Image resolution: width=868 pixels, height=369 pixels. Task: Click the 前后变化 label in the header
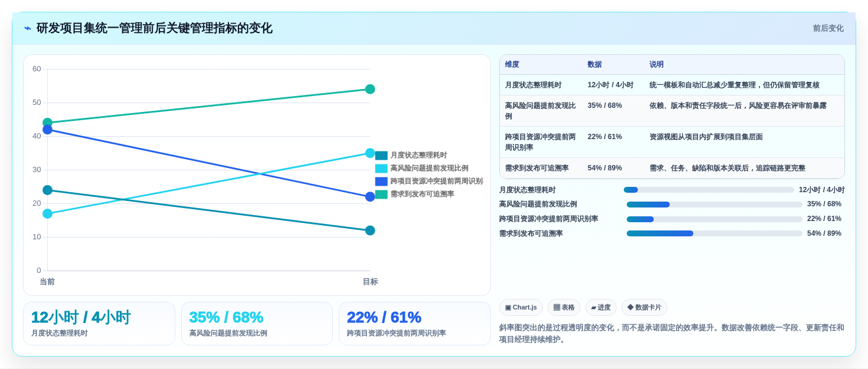click(x=828, y=28)
